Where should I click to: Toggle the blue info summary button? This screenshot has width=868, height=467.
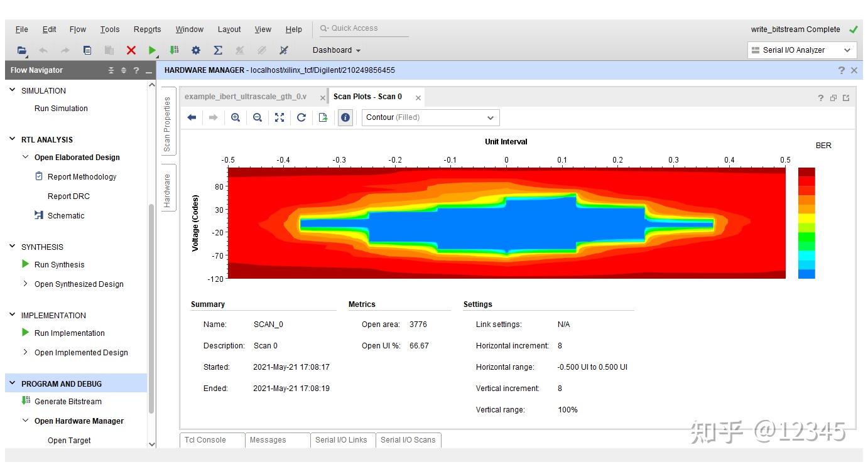[x=345, y=117]
